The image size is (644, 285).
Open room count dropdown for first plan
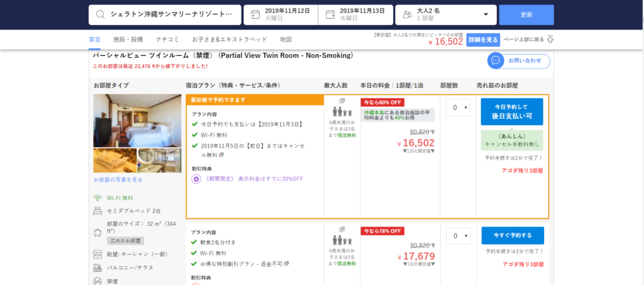458,108
